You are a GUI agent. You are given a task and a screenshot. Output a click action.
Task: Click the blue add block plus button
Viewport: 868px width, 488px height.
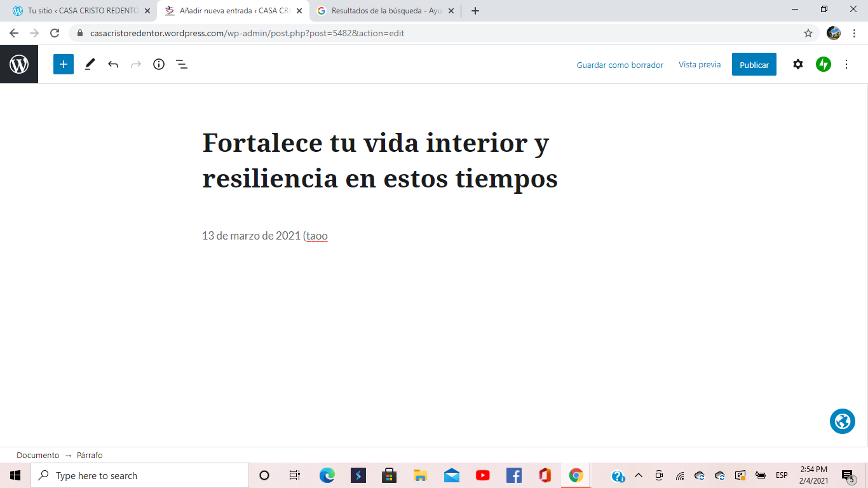coord(64,64)
